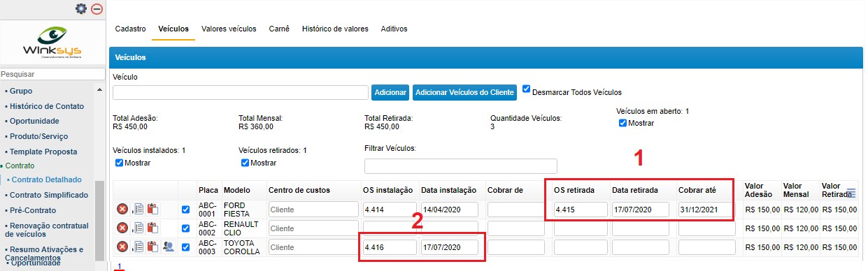Open the Valores veículos tab
The width and height of the screenshot is (868, 271).
pos(229,29)
